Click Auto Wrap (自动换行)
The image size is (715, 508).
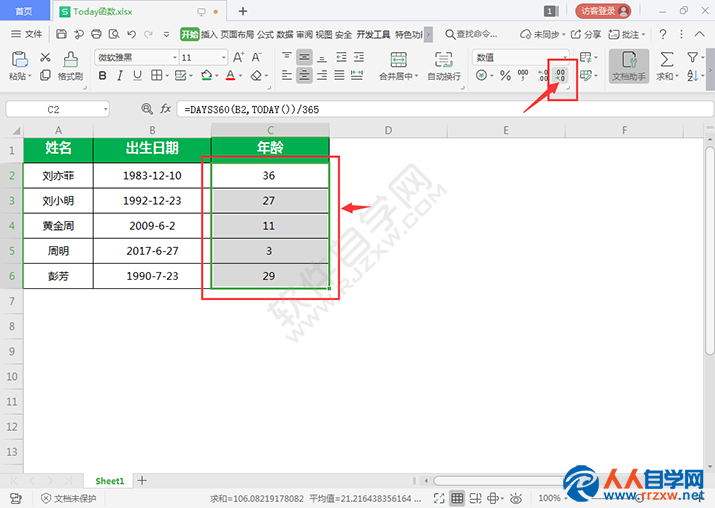[x=444, y=67]
